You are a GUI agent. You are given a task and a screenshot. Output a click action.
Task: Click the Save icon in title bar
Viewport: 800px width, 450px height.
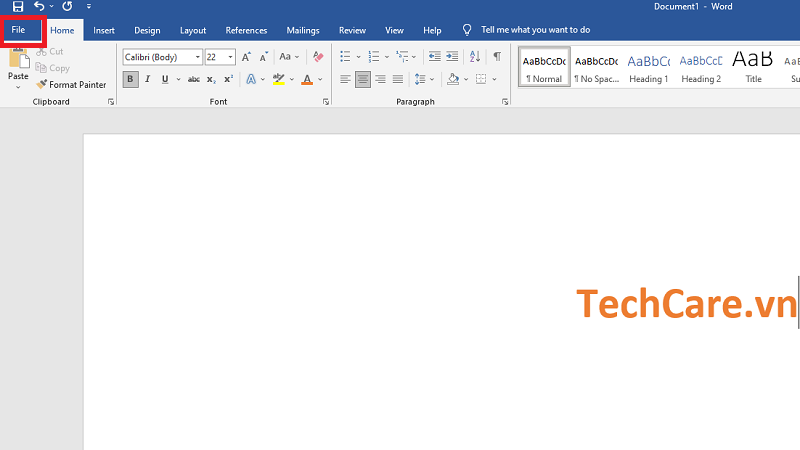tap(18, 7)
